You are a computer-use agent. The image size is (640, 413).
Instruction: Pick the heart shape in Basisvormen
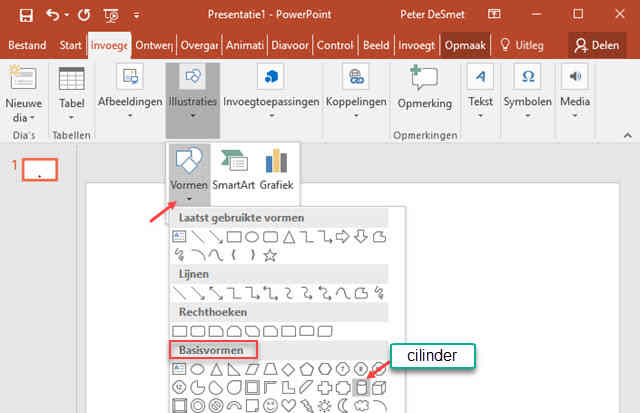coord(289,406)
